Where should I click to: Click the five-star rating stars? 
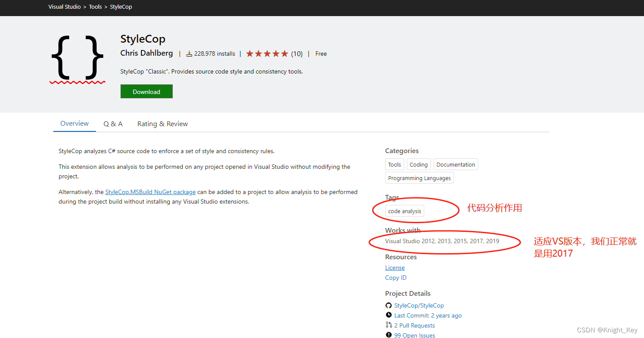[267, 54]
